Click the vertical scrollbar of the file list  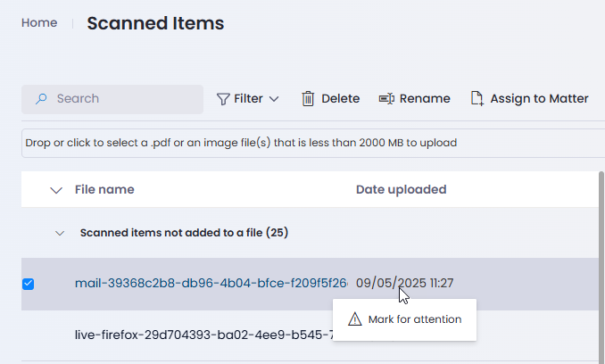point(601,268)
